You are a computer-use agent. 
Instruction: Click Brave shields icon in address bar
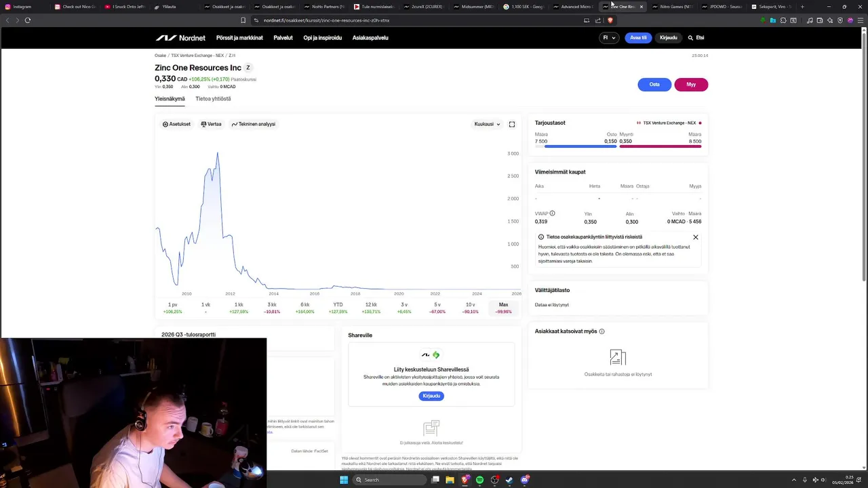[x=610, y=20]
